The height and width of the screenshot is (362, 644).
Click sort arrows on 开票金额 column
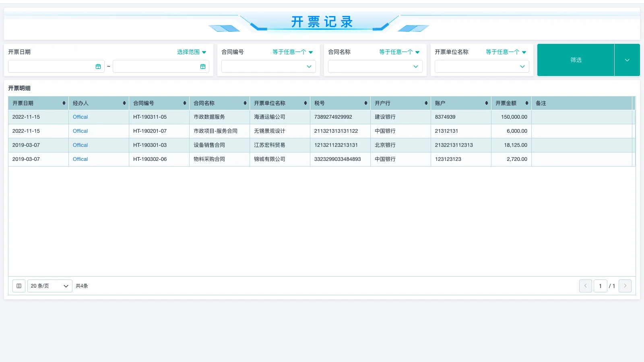527,103
